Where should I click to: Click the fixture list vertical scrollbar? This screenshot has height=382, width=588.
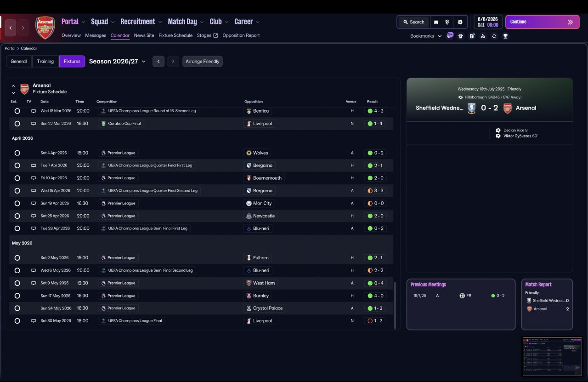[x=395, y=305]
